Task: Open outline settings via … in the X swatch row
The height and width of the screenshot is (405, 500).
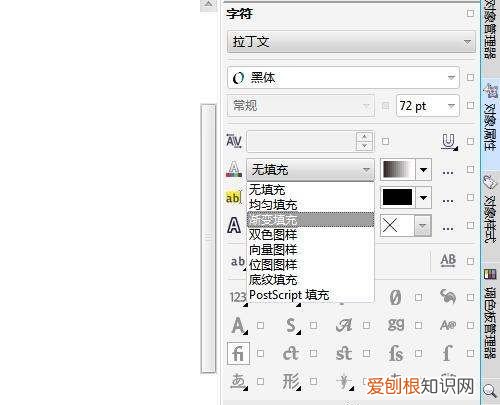Action: (x=448, y=228)
